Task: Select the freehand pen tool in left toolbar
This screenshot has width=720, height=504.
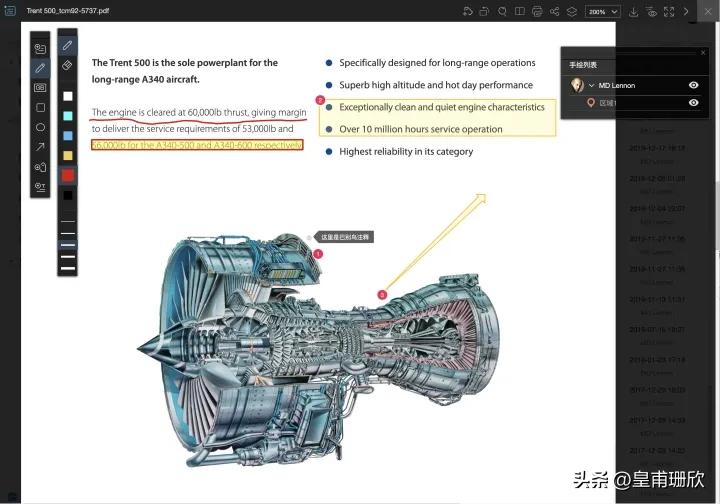Action: coord(40,68)
